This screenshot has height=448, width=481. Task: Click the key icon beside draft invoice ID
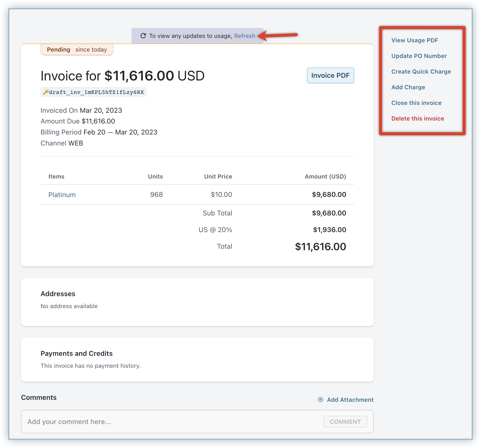(x=46, y=92)
